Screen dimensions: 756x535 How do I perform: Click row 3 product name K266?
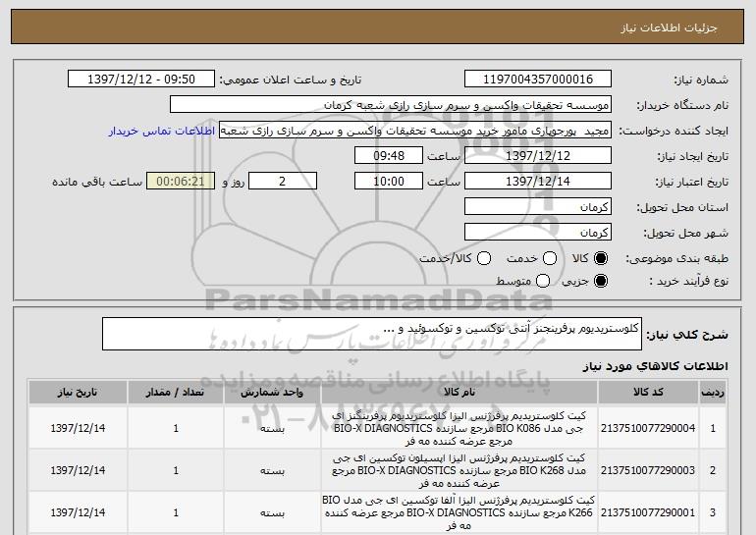point(459,512)
